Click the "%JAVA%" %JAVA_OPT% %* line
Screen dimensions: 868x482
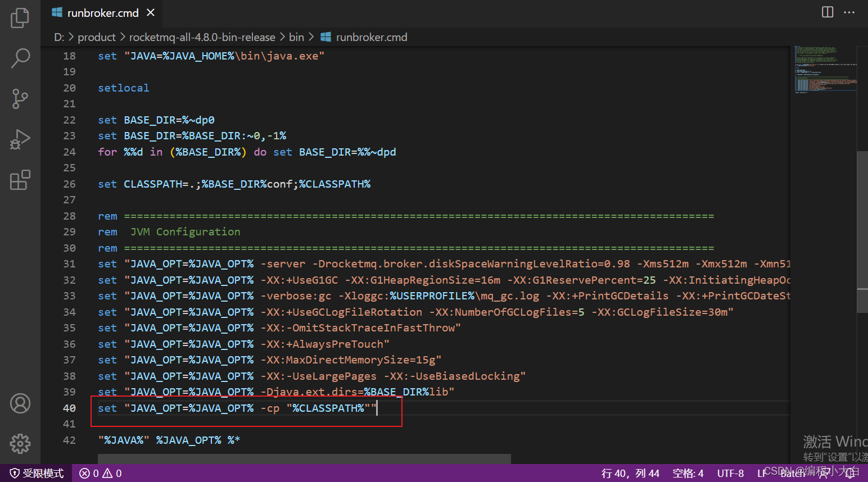pos(169,440)
